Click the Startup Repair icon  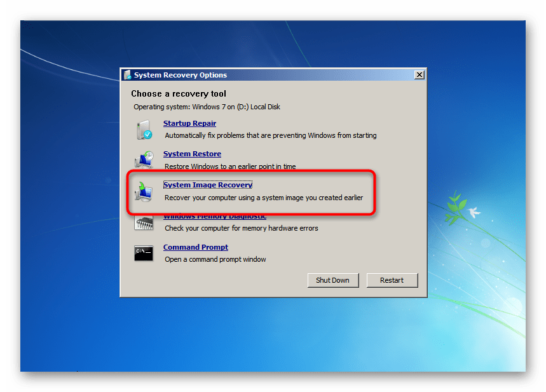point(143,130)
